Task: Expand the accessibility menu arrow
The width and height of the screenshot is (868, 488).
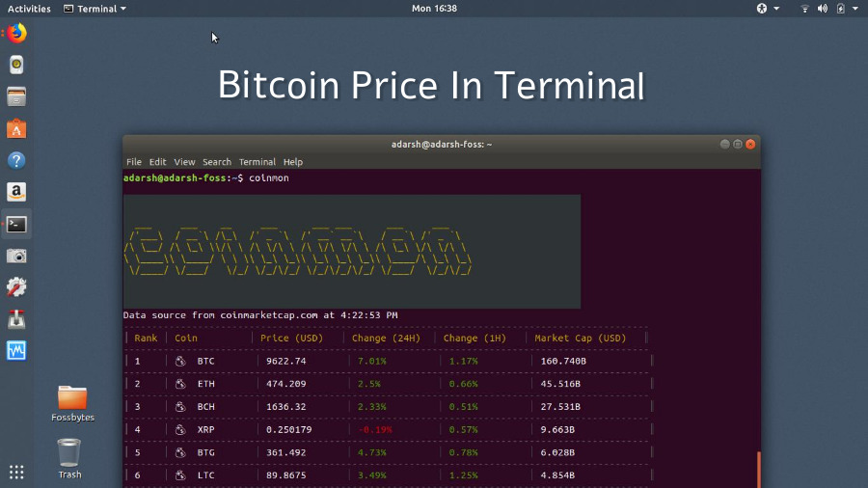Action: [776, 9]
